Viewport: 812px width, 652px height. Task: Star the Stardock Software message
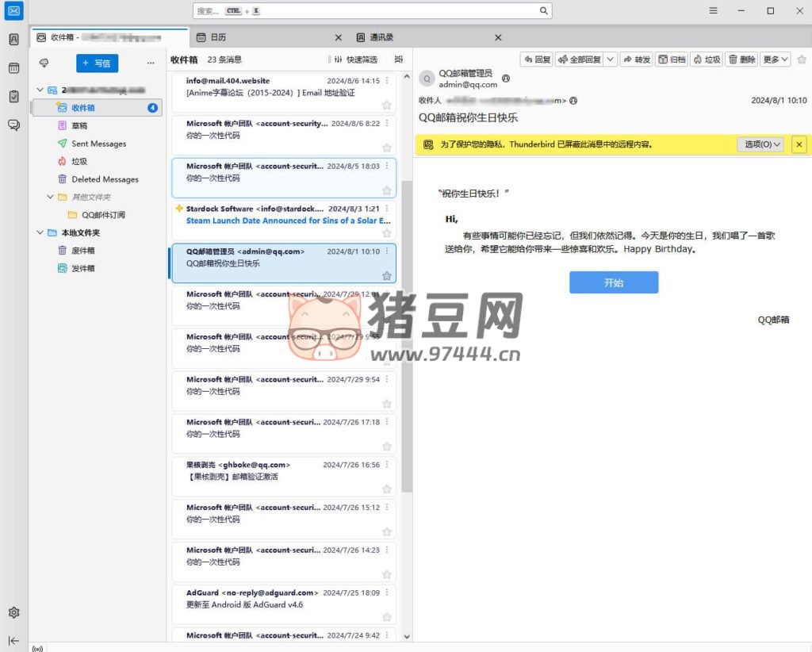pos(386,233)
